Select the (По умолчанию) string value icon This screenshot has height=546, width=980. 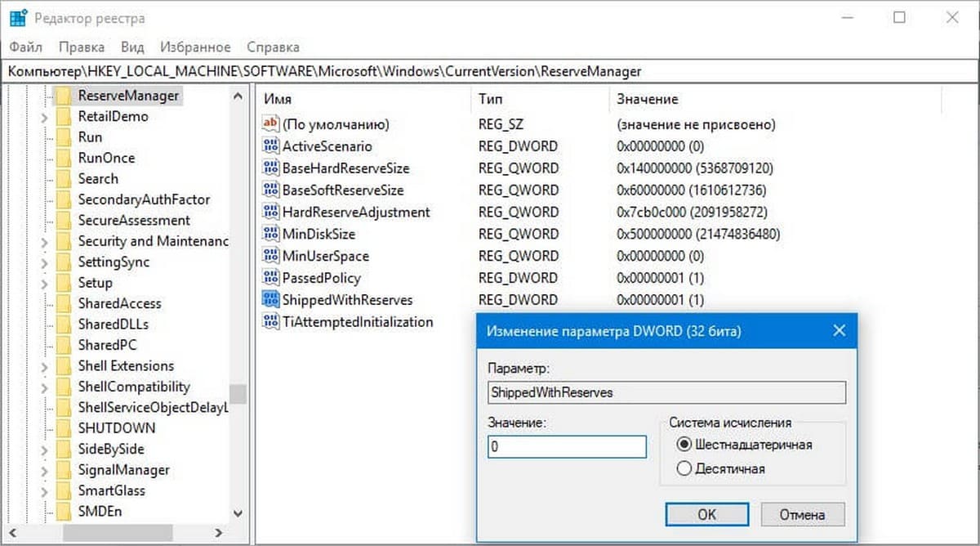pos(270,124)
